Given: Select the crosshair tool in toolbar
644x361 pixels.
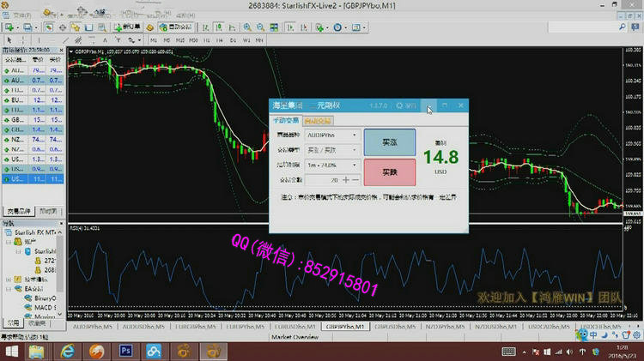Looking at the screenshot, I should pos(21,39).
